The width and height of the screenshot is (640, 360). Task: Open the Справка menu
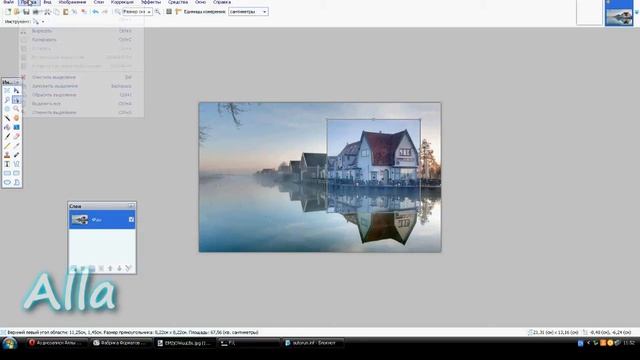point(222,2)
